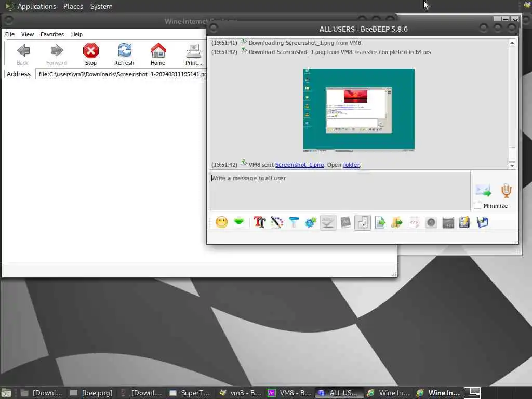Open the folder link in chat
Image resolution: width=532 pixels, height=399 pixels.
click(351, 165)
